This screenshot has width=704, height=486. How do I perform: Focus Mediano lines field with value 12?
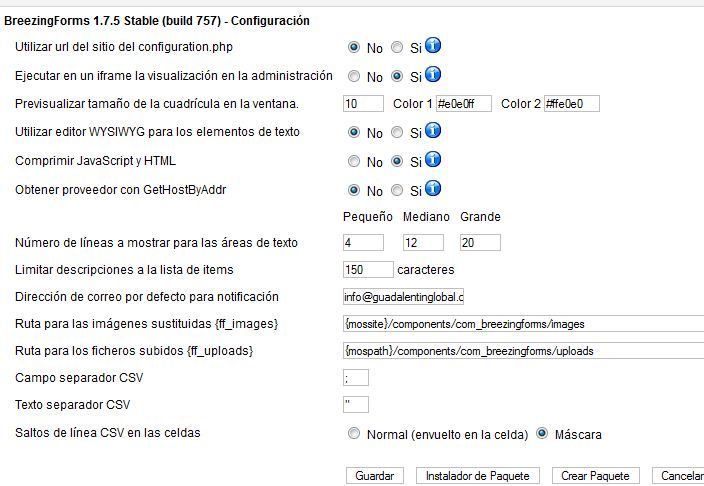pyautogui.click(x=423, y=243)
